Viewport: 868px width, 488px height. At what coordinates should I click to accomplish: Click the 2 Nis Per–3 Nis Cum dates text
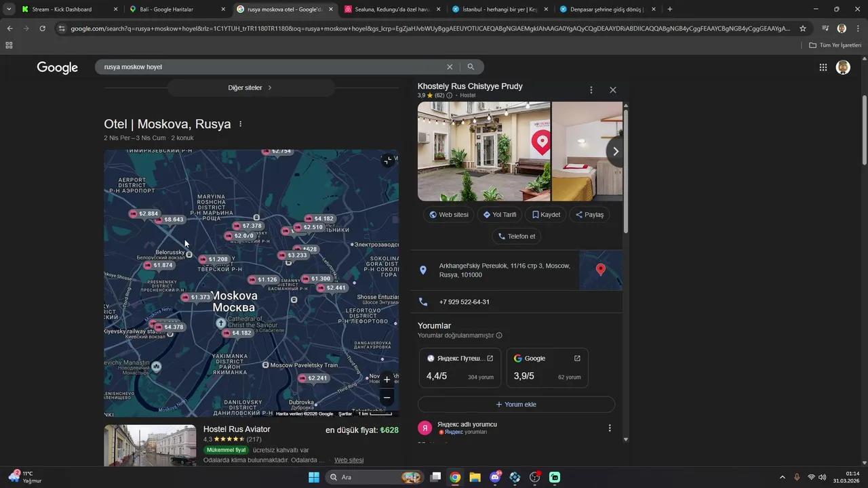coord(135,138)
